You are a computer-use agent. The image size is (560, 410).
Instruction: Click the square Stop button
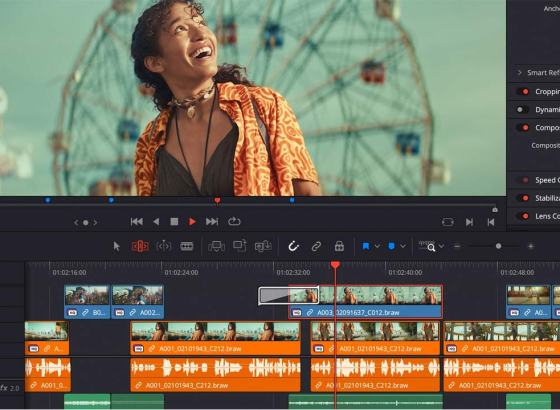coord(174,222)
